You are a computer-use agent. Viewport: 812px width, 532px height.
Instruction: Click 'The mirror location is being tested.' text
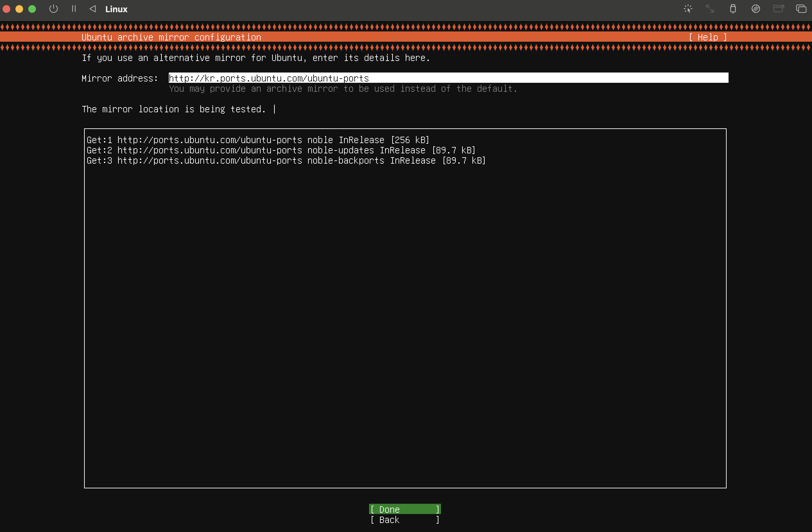pyautogui.click(x=174, y=109)
